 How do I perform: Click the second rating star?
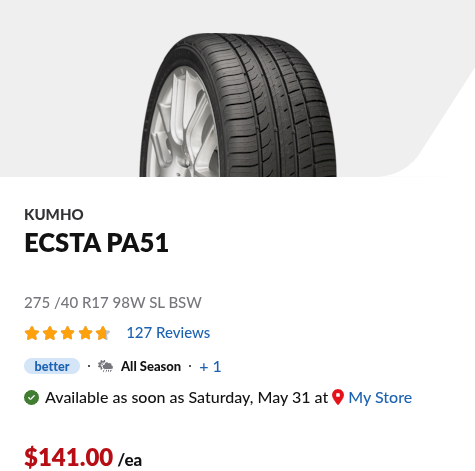point(50,333)
